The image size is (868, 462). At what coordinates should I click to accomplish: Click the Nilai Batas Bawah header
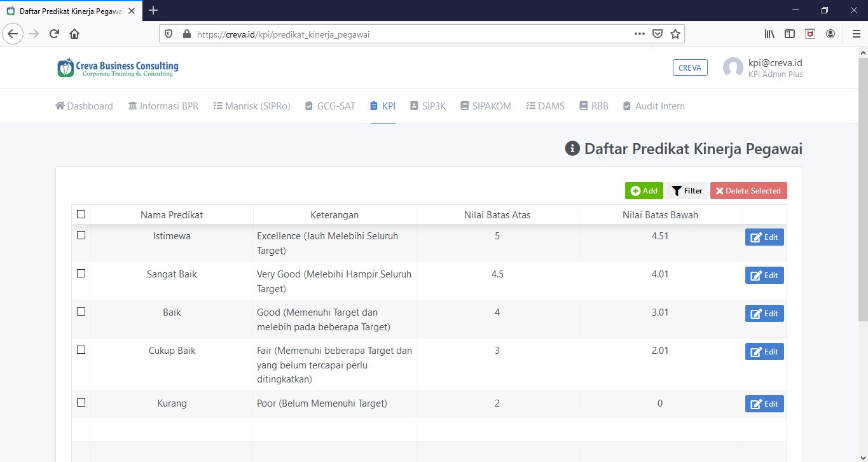660,214
